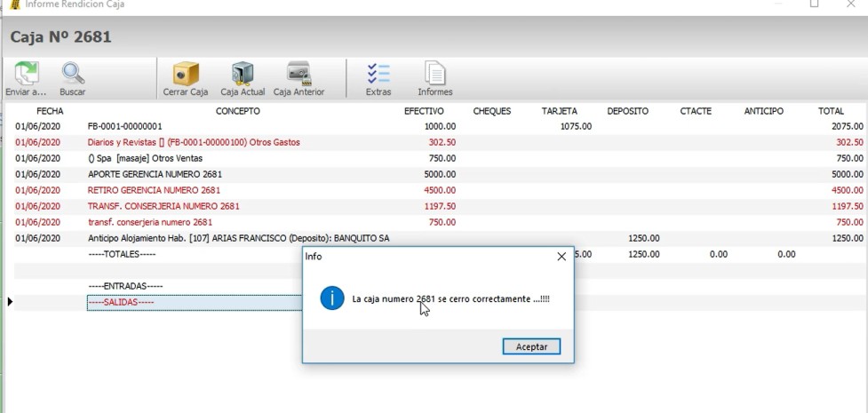The width and height of the screenshot is (868, 413).
Task: Click the blue info icon in dialog
Action: tap(332, 298)
